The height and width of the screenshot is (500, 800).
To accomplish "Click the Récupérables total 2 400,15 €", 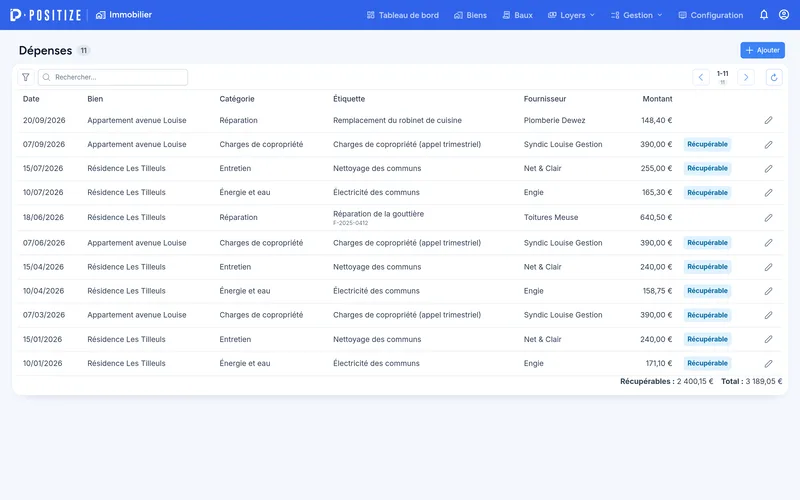I will click(x=666, y=381).
